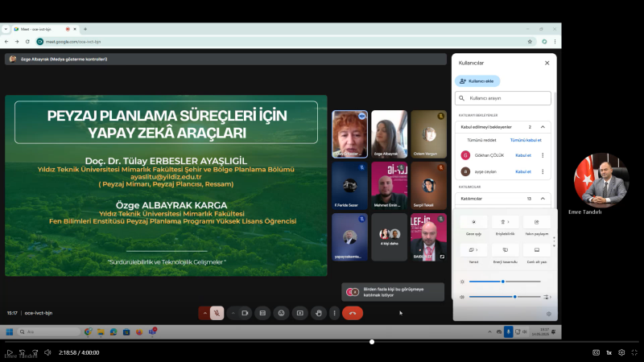The width and height of the screenshot is (644, 362).
Task: Open Windows Start menu
Action: click(x=10, y=331)
